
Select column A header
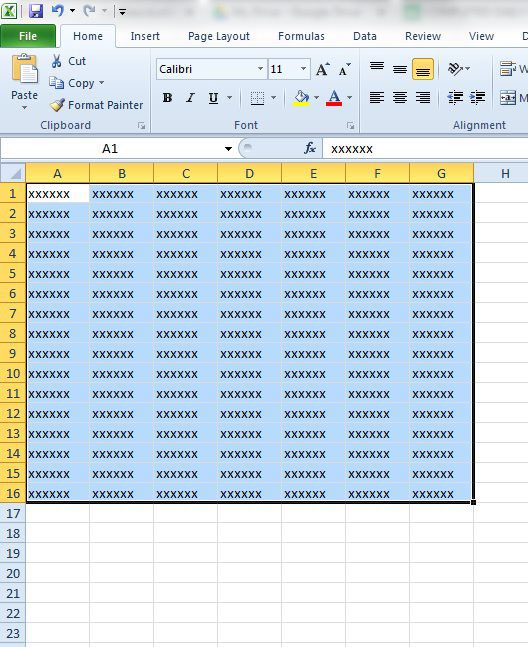(57, 173)
